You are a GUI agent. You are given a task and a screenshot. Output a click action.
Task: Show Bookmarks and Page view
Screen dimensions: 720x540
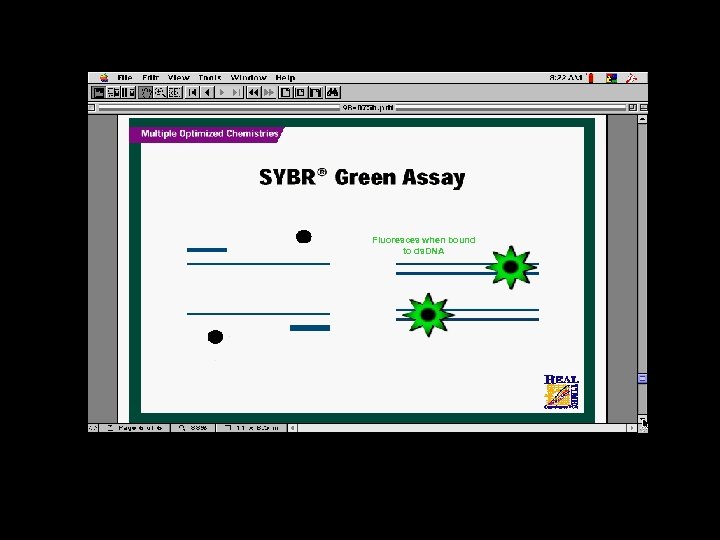coord(113,92)
